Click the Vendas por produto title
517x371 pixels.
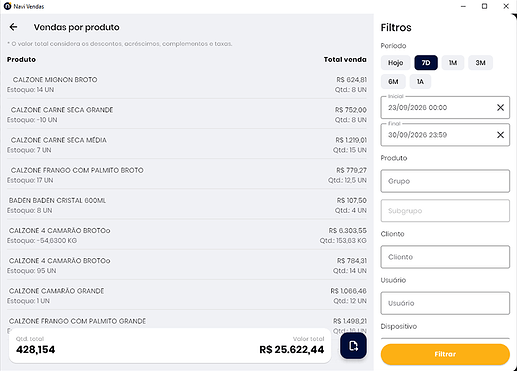coord(77,27)
